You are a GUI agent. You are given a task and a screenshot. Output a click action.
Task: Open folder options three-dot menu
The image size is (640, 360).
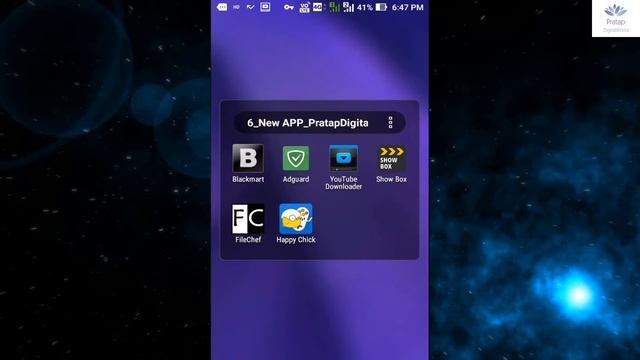390,122
